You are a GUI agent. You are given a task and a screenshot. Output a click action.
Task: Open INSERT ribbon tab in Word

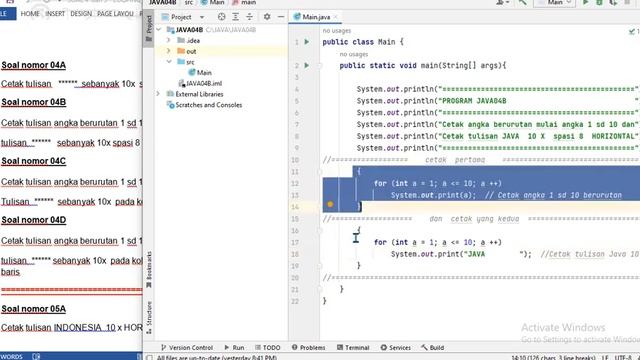click(55, 13)
